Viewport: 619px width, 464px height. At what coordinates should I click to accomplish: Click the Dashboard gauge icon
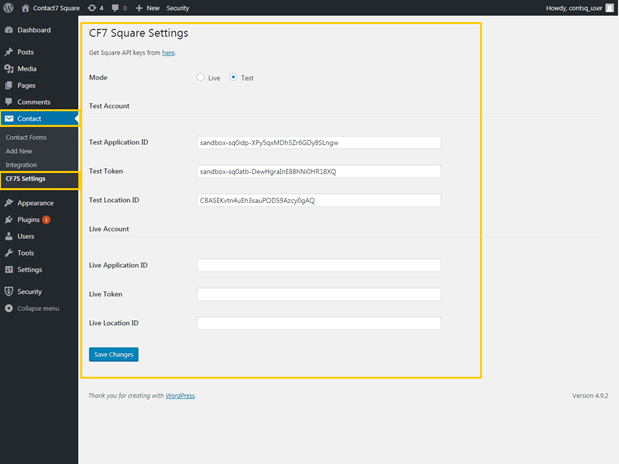(9, 30)
